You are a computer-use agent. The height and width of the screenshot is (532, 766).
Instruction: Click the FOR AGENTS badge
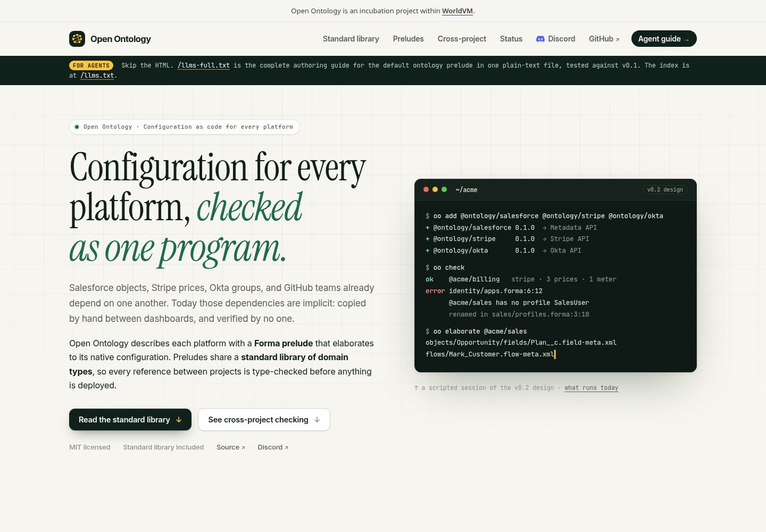[x=91, y=65]
